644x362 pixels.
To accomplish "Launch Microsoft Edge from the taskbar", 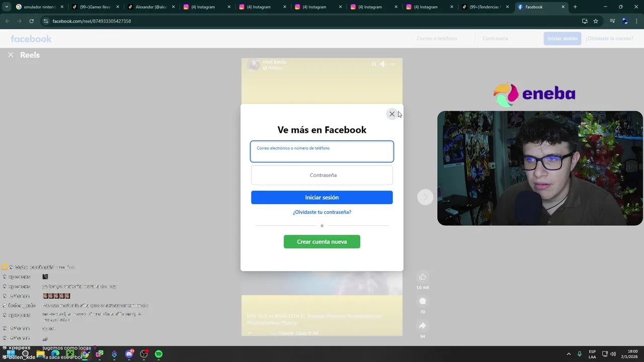I will click(x=55, y=354).
